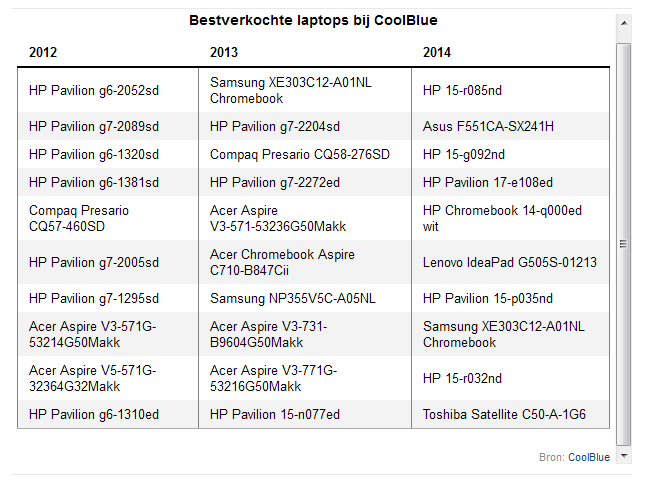Select the HP Pavilion g6-2052sd cell
This screenshot has width=645, height=482.
point(94,90)
